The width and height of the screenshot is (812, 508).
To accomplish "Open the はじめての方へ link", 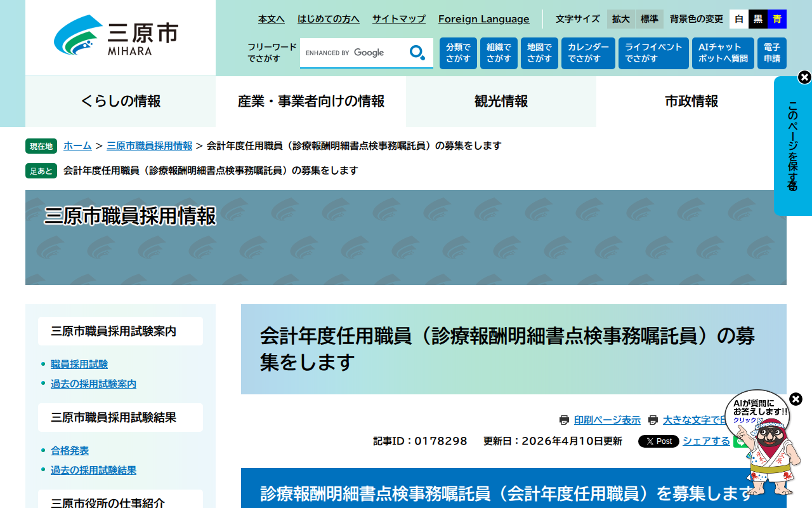I will 329,19.
